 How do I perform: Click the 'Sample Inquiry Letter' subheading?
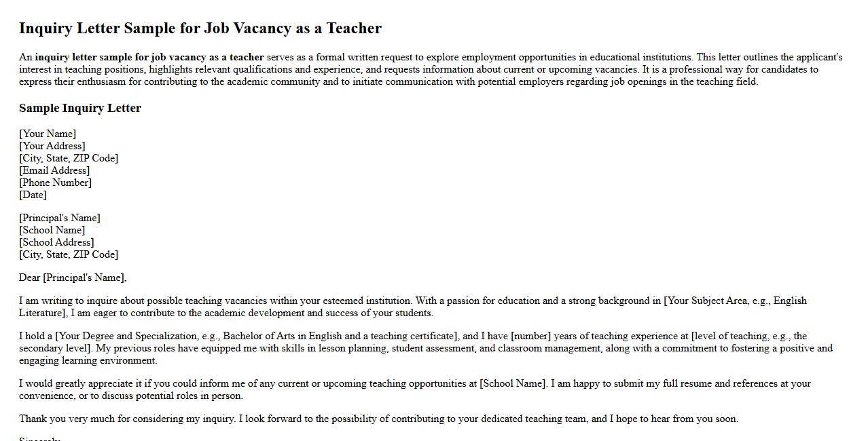click(x=80, y=109)
